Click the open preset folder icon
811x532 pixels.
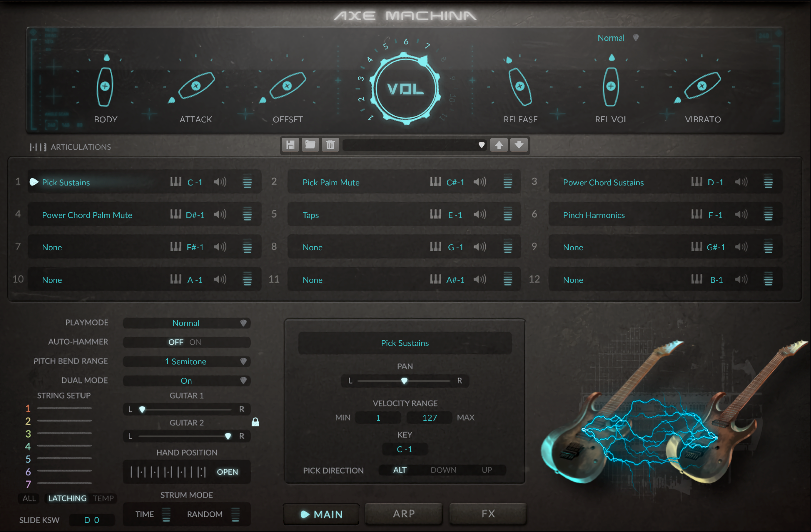(310, 145)
